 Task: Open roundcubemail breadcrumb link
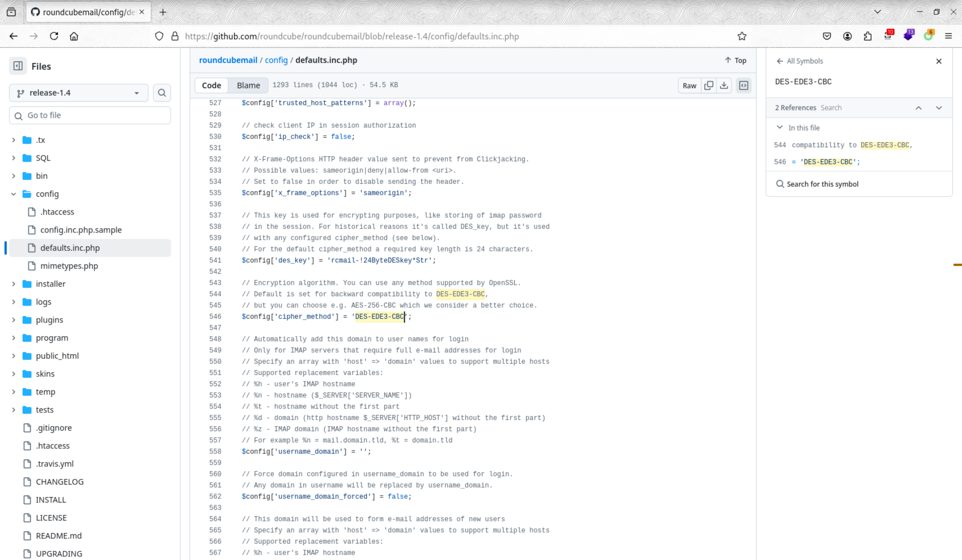click(228, 60)
